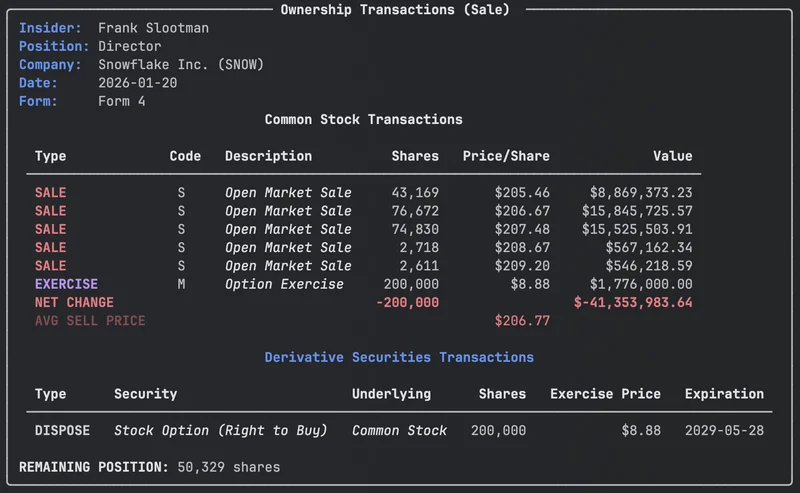Click the 'Exercise Price' column header
800x493 pixels.
(x=605, y=394)
